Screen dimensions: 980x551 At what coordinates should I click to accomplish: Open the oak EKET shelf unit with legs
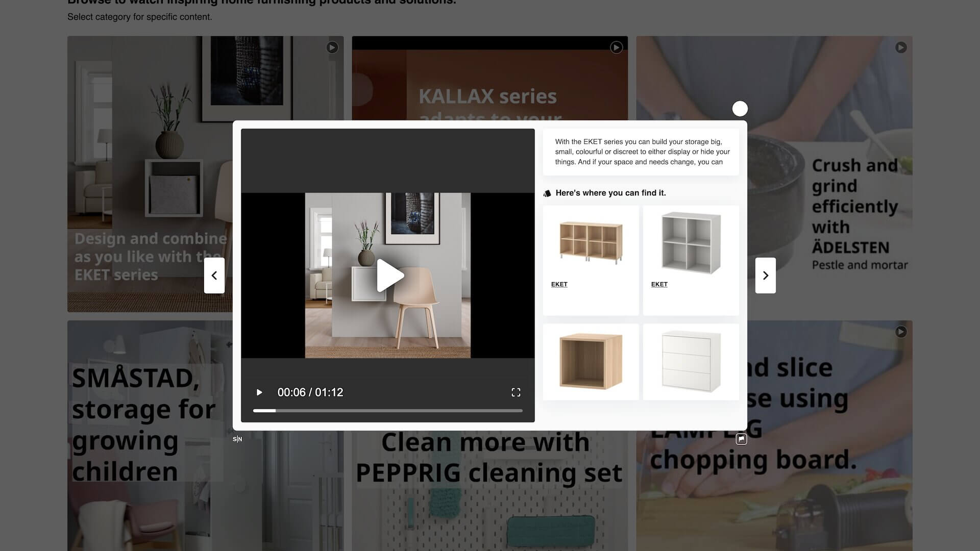click(x=591, y=243)
